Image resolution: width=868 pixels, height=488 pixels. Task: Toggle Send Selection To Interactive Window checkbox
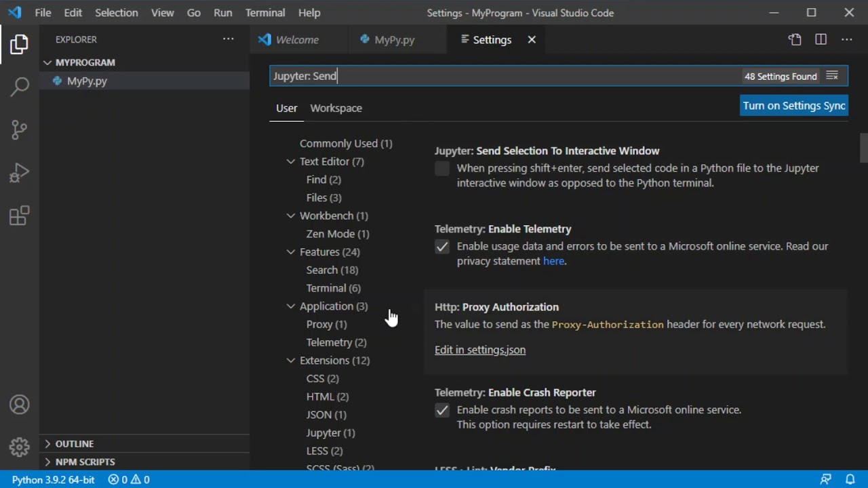click(441, 169)
